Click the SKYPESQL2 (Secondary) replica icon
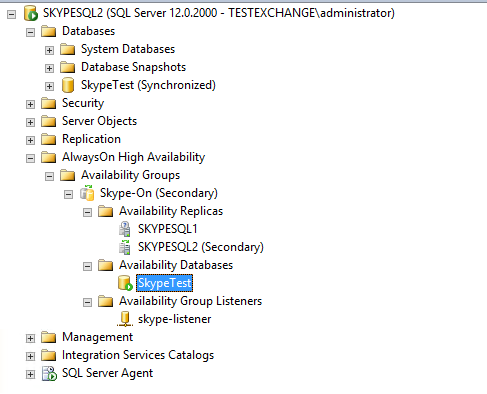Screen dimensions: 487x394 coord(125,247)
